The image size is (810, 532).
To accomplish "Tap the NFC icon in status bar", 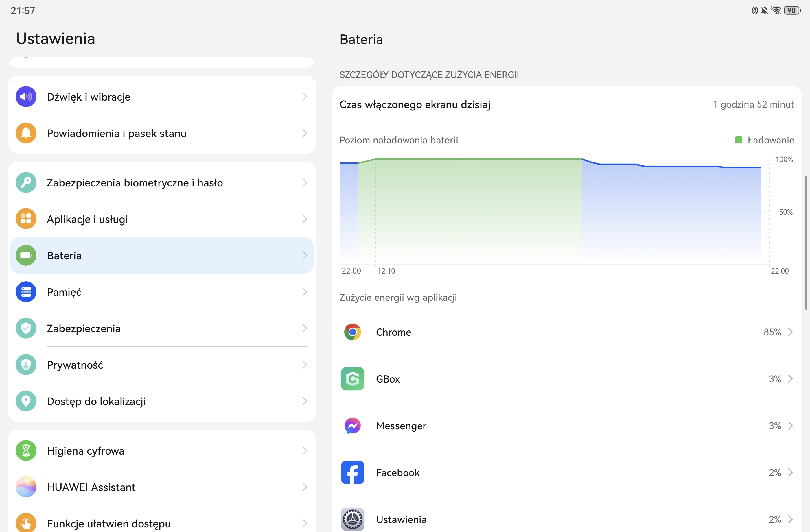I will coord(754,10).
